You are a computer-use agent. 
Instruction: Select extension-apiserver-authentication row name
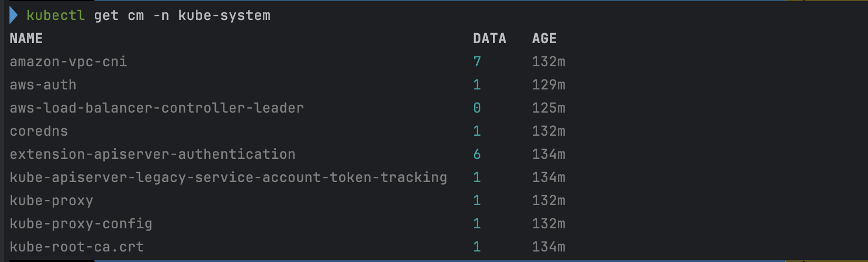[153, 154]
